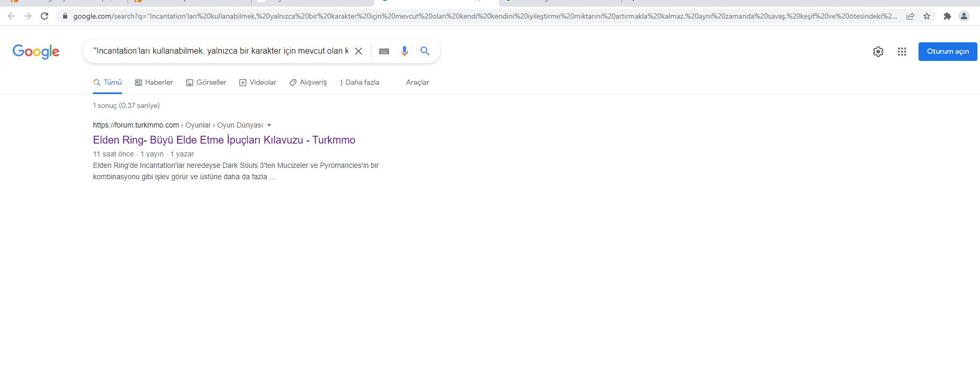Click the browser address bar URL
The image size is (980, 378).
tap(485, 16)
